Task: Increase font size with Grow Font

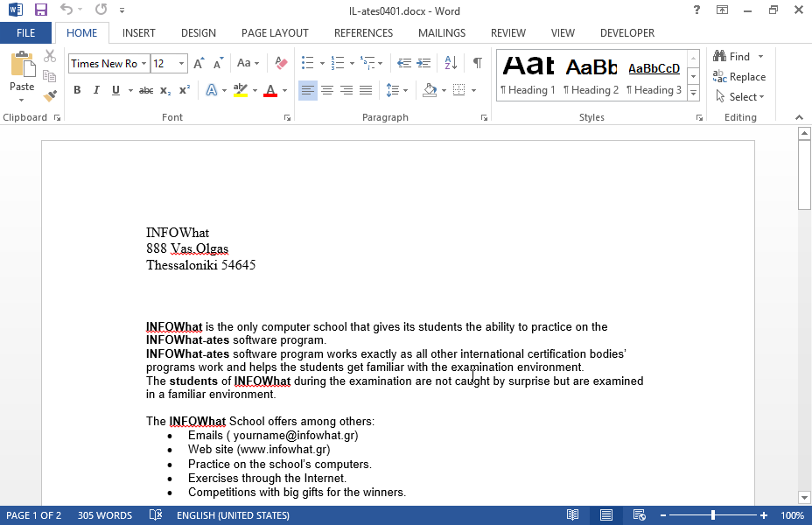Action: [x=199, y=63]
